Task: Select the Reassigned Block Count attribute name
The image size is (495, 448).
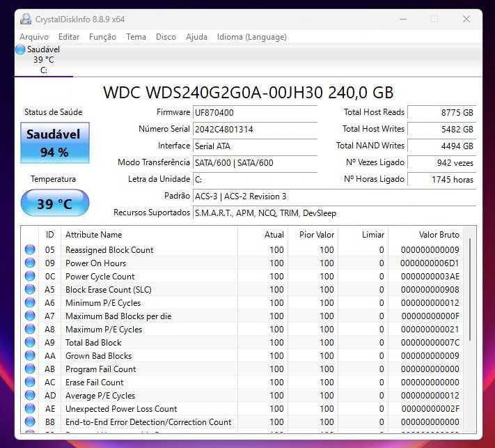Action: (x=109, y=250)
